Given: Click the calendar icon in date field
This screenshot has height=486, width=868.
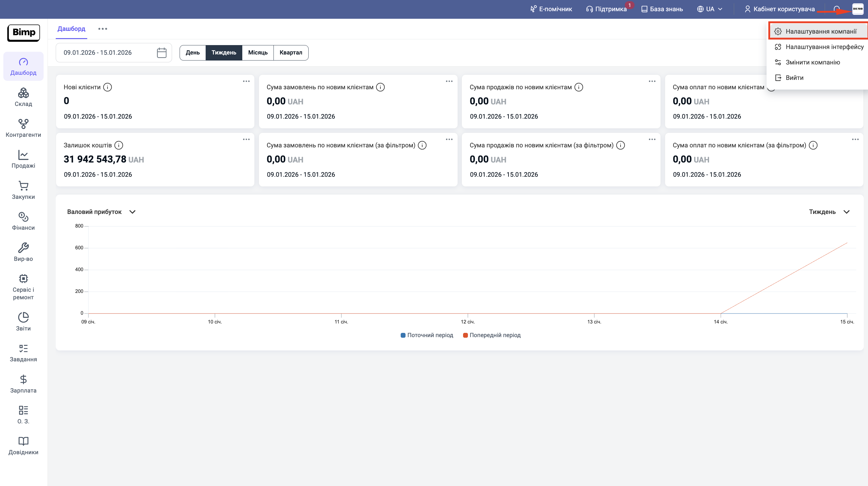Looking at the screenshot, I should (x=162, y=53).
